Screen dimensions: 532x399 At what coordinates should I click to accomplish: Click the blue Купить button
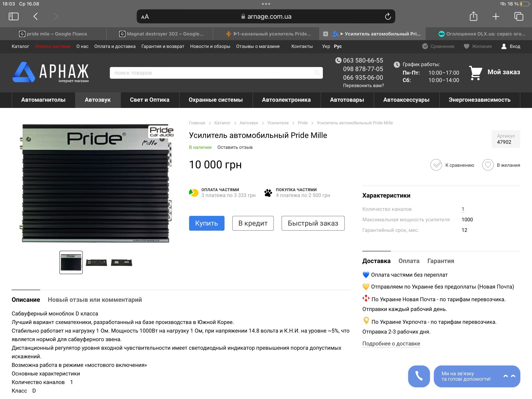(x=207, y=223)
